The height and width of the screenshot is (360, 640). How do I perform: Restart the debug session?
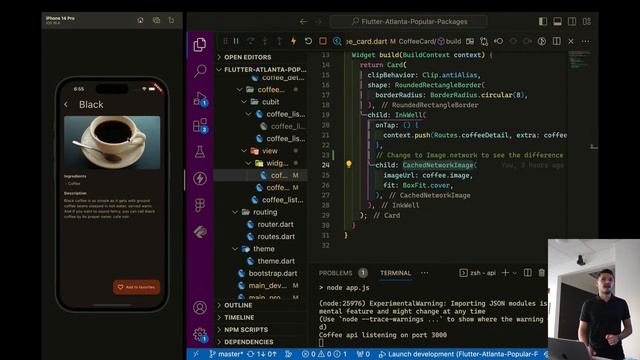click(x=308, y=41)
